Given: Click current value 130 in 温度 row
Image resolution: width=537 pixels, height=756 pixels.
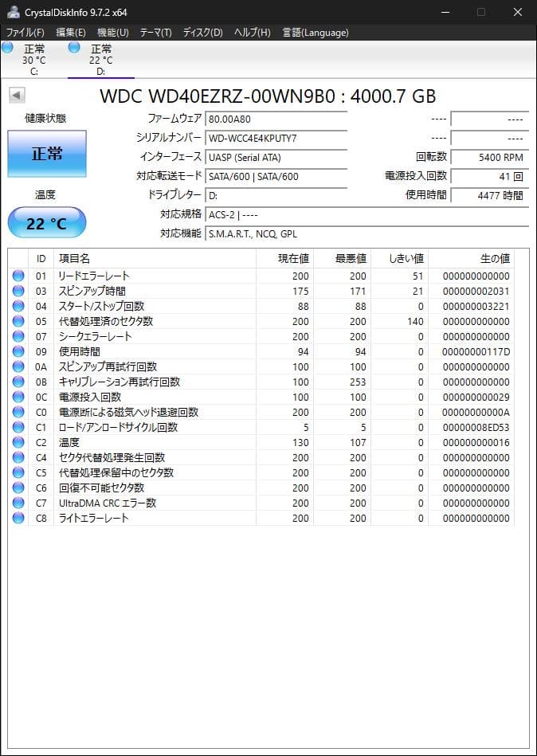Looking at the screenshot, I should tap(300, 442).
